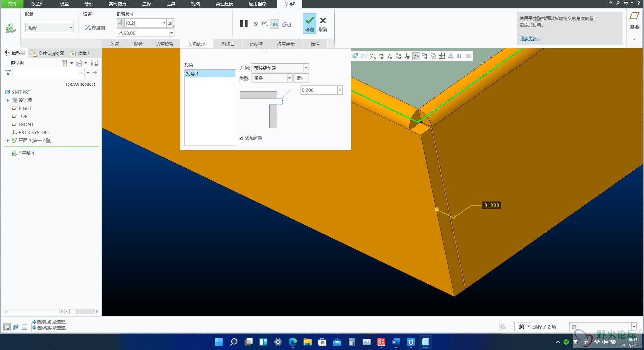Viewport: 644px width, 350px height.
Task: Open the bend angle 90.00 dropdown
Action: click(172, 33)
